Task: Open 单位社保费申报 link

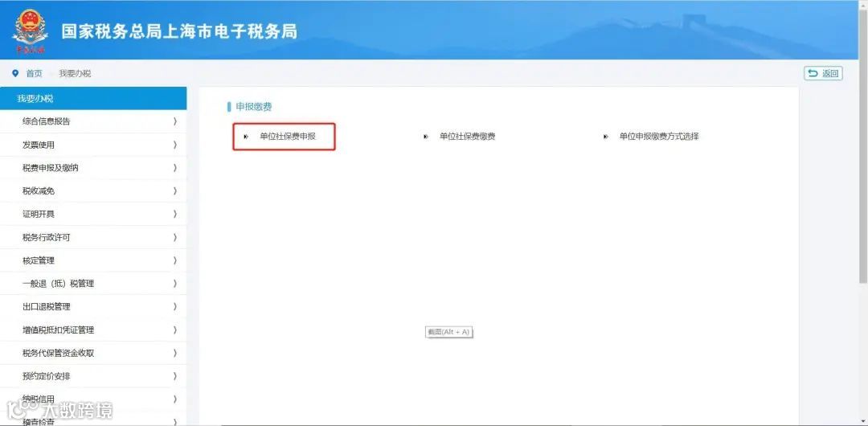Action: click(x=288, y=137)
